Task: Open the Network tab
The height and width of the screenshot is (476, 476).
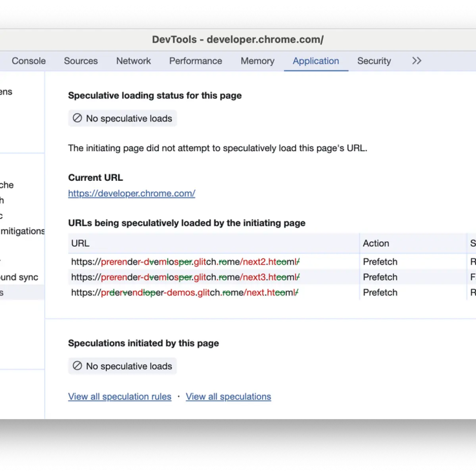Action: [134, 61]
